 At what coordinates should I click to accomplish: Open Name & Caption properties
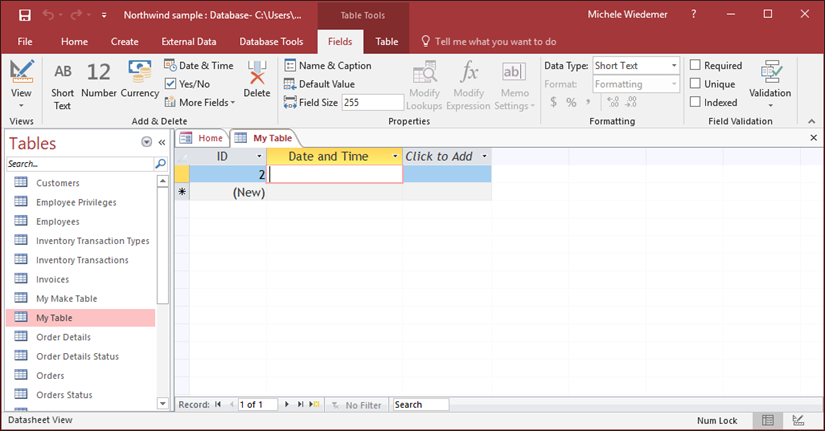coord(328,66)
